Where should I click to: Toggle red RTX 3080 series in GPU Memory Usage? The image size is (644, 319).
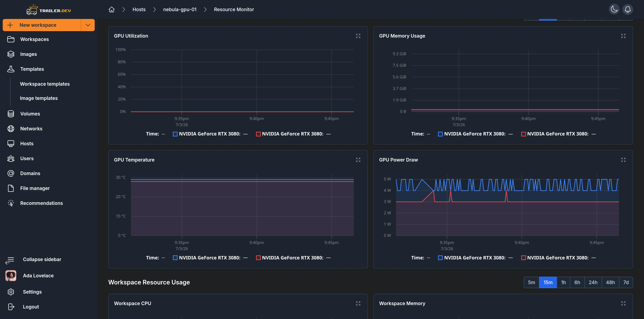(x=558, y=134)
